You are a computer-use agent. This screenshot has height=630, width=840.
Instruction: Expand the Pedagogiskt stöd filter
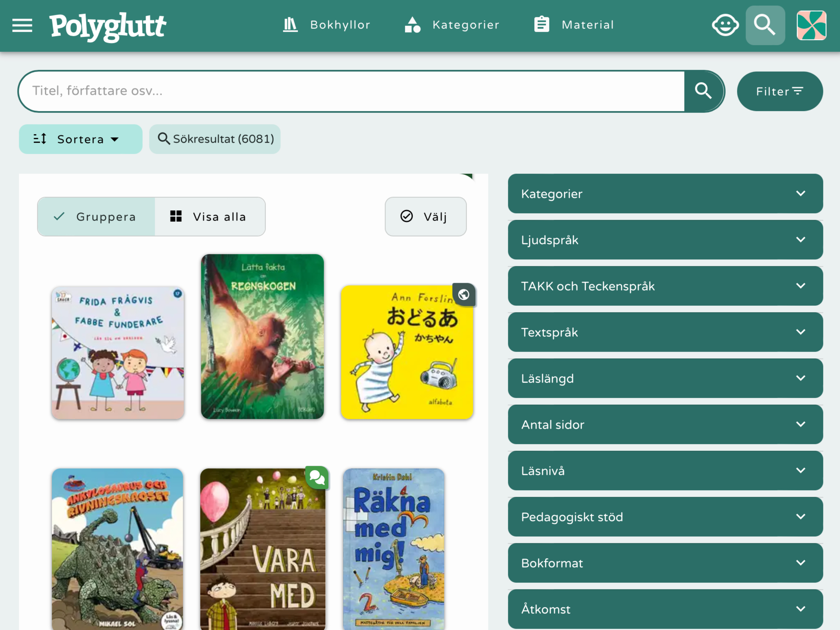point(665,517)
